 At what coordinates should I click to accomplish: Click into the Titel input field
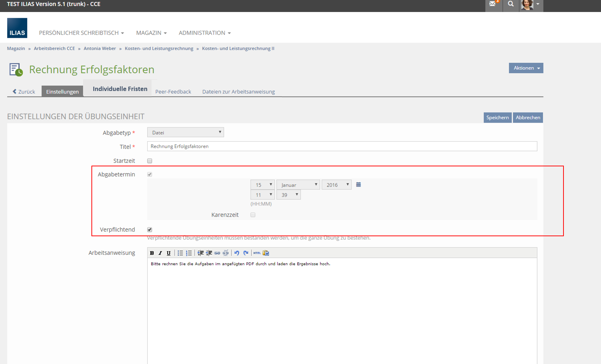pyautogui.click(x=342, y=146)
